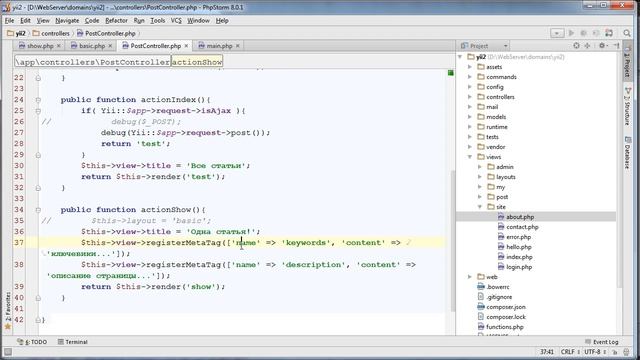Viewport: 640px width, 360px height.
Task: Open the run configuration dropdown
Action: [x=557, y=33]
